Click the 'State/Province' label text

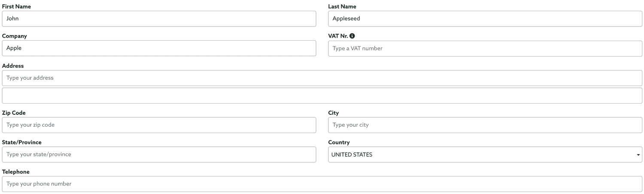tap(22, 143)
